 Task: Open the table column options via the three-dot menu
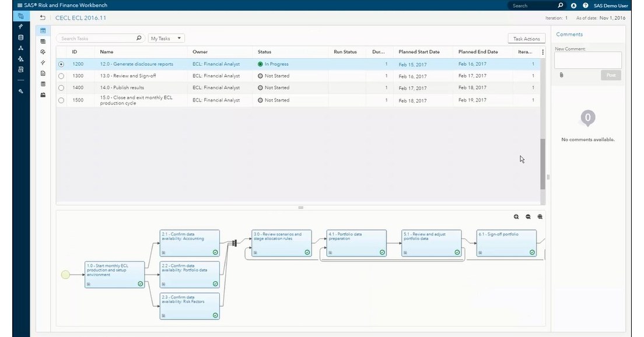[542, 52]
